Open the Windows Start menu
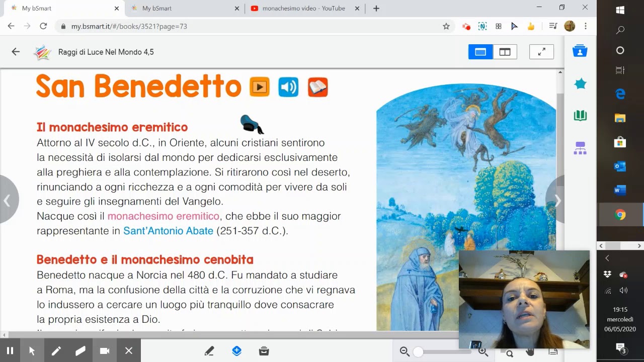Viewport: 644px width, 362px height. (x=620, y=10)
